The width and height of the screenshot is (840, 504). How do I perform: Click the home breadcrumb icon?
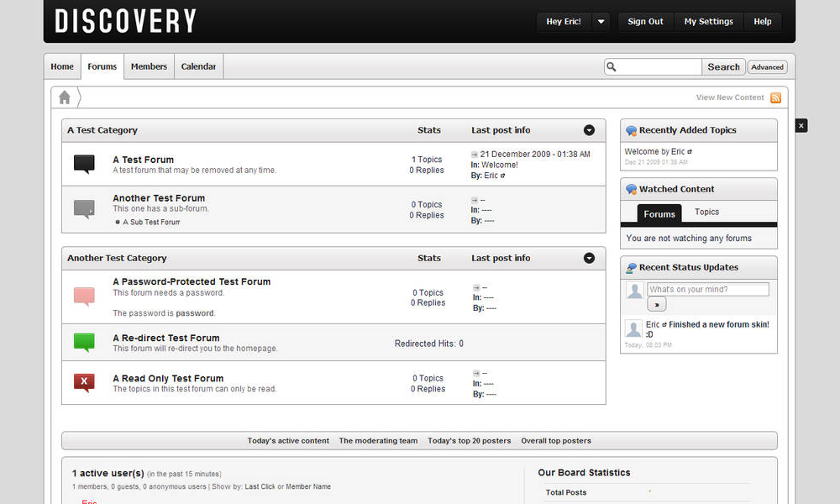[x=65, y=97]
